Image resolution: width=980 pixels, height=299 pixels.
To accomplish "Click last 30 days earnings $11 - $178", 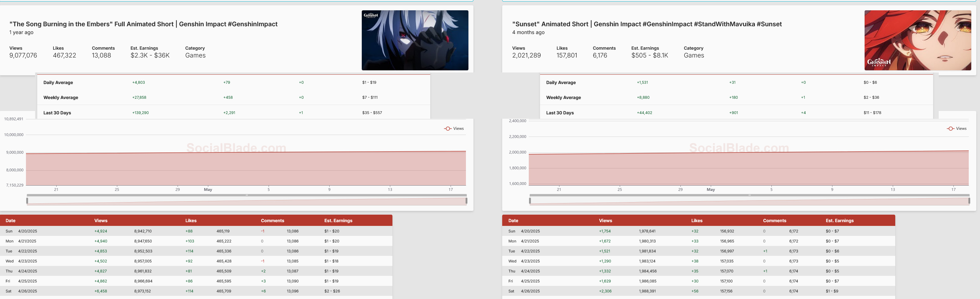I will click(x=872, y=113).
